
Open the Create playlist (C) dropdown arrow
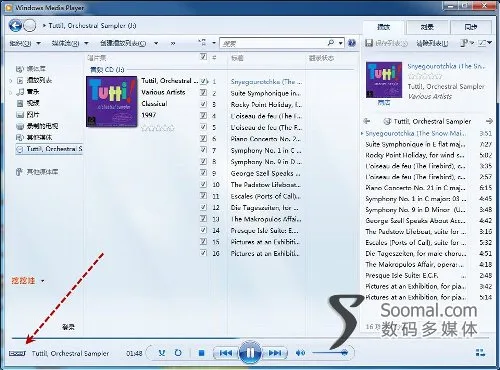(156, 43)
